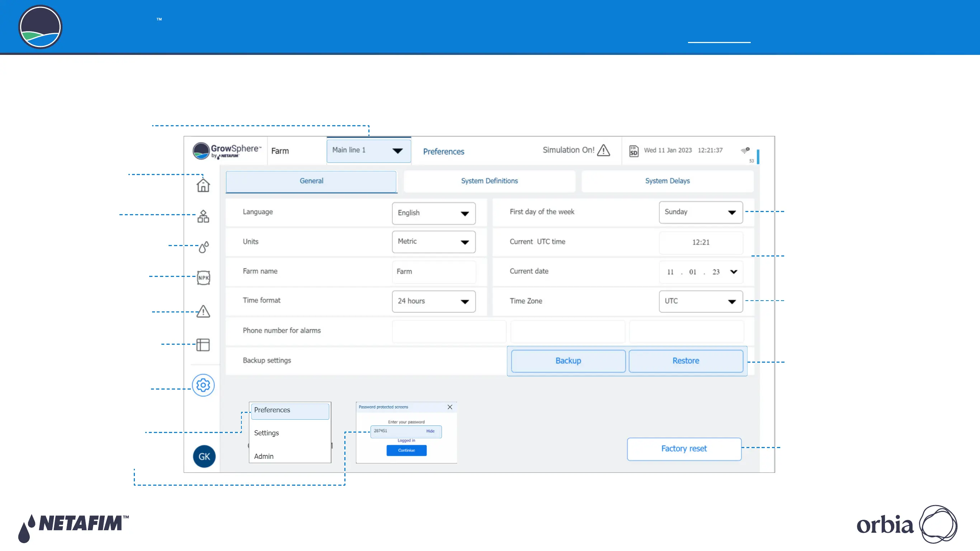Close the Password protected screens dialog
This screenshot has height=551, width=980.
[450, 407]
